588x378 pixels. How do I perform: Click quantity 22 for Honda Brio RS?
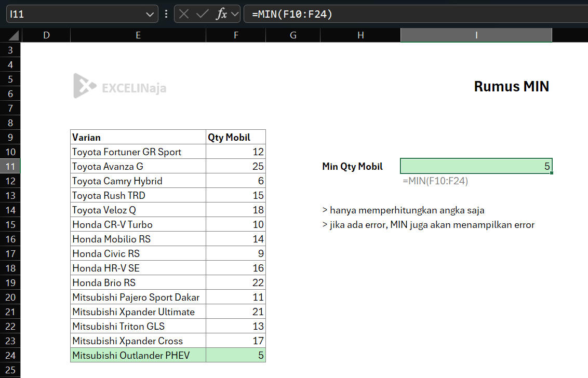click(x=236, y=283)
